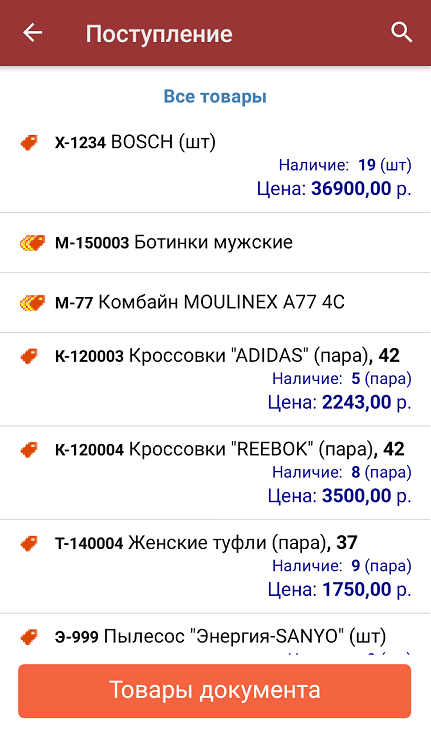This screenshot has height=738, width=431.
Task: Click the tag icon beside Кроссовки ADIDAS
Action: (x=29, y=356)
